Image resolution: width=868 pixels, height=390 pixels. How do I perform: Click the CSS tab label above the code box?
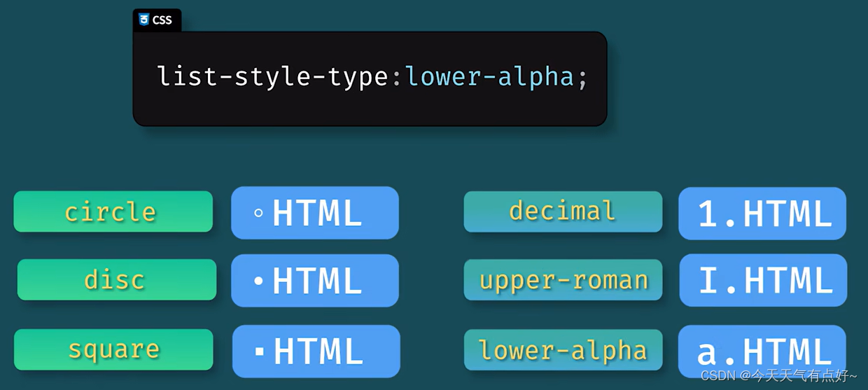pyautogui.click(x=157, y=20)
